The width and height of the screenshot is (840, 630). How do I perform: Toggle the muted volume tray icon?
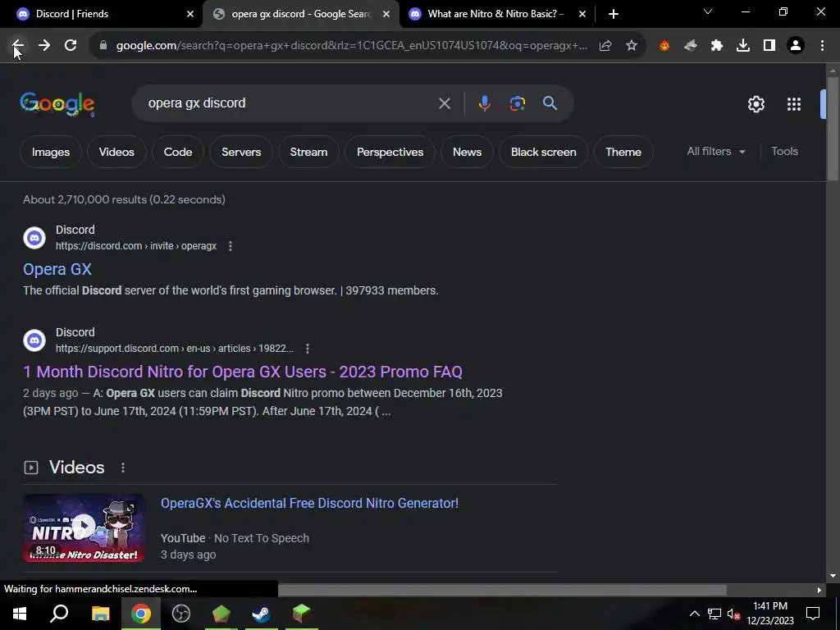pos(733,614)
